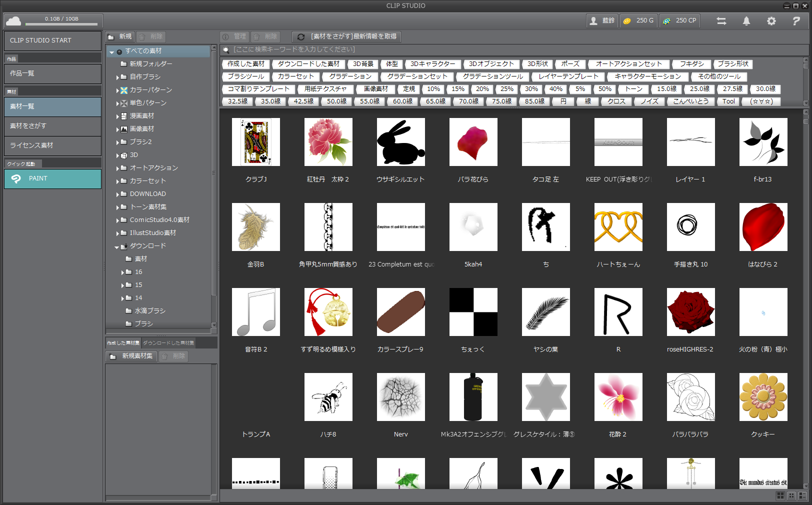This screenshot has width=812, height=505.
Task: Collapse the ダウンロード folder tree
Action: [117, 246]
